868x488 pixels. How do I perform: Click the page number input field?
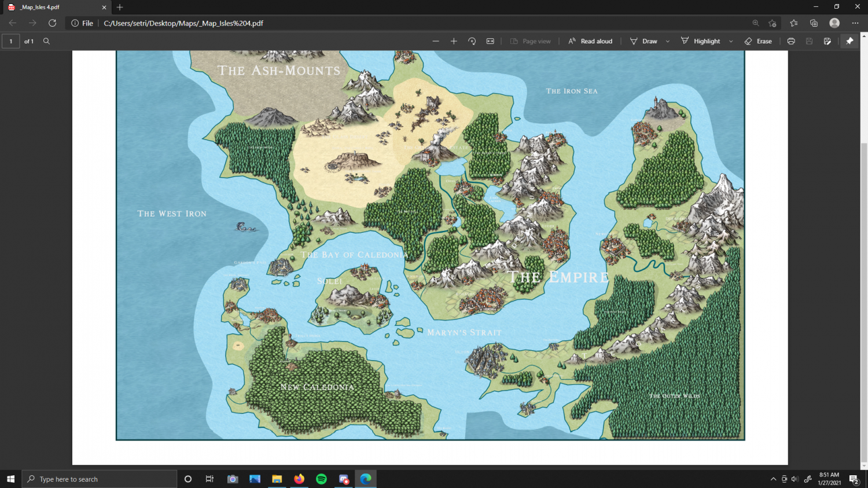pos(11,41)
